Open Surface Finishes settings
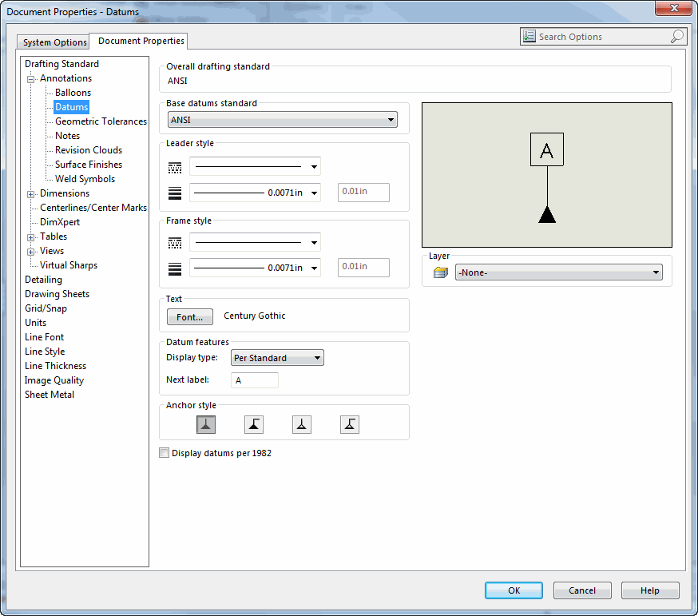The height and width of the screenshot is (616, 698). pyautogui.click(x=89, y=165)
